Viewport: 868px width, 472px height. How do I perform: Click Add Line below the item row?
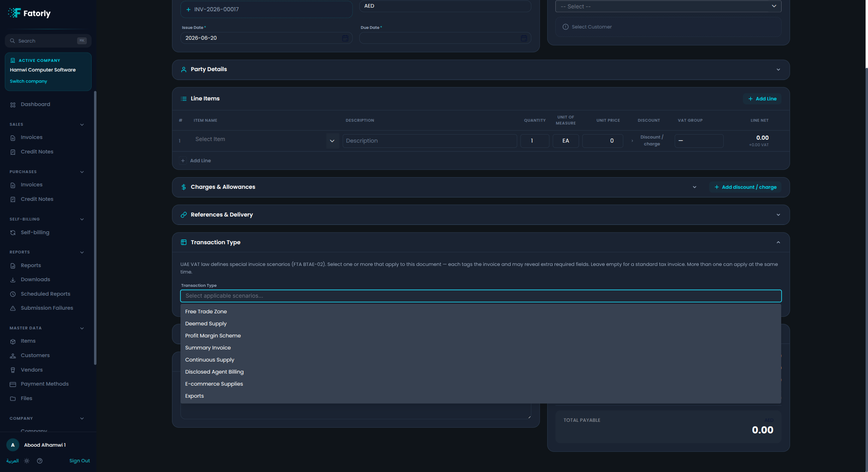[x=196, y=161]
